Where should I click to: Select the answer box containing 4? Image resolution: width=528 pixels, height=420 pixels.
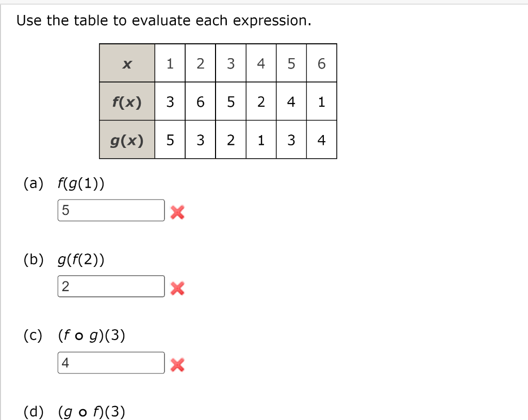click(111, 362)
